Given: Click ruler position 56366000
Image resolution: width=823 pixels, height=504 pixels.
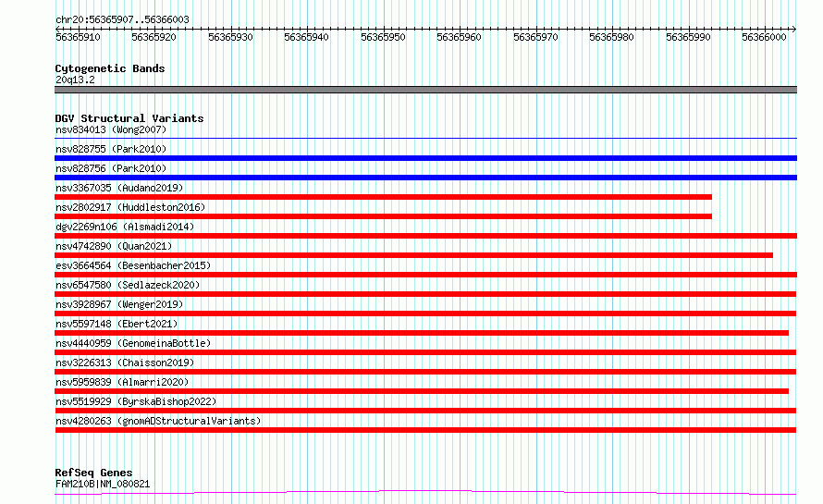Looking at the screenshot, I should [764, 37].
